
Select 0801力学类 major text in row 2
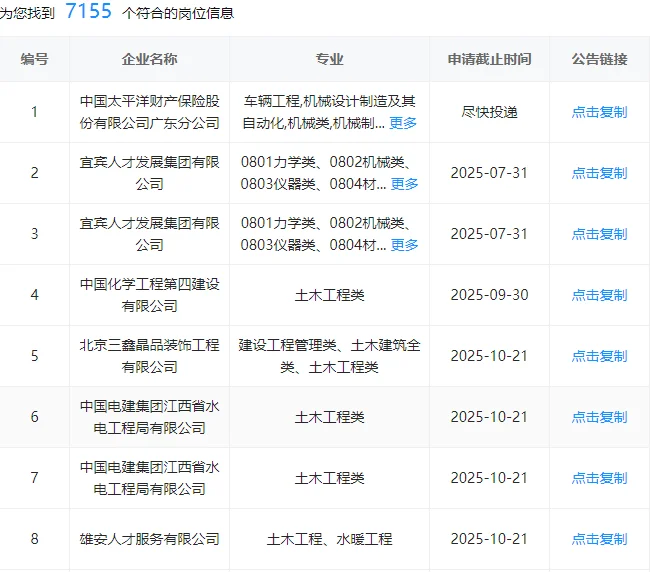(x=278, y=162)
